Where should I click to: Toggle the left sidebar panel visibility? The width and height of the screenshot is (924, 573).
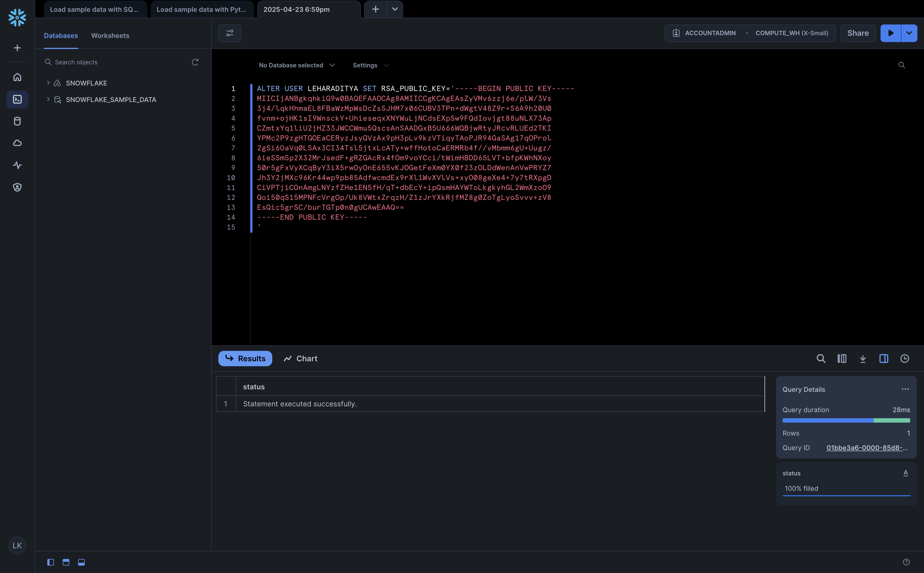(50, 562)
